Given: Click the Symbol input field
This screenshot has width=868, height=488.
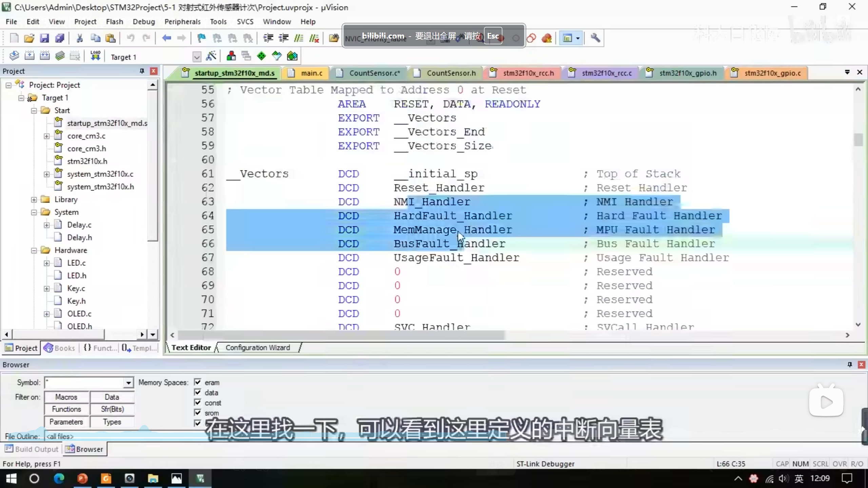Looking at the screenshot, I should (x=85, y=383).
